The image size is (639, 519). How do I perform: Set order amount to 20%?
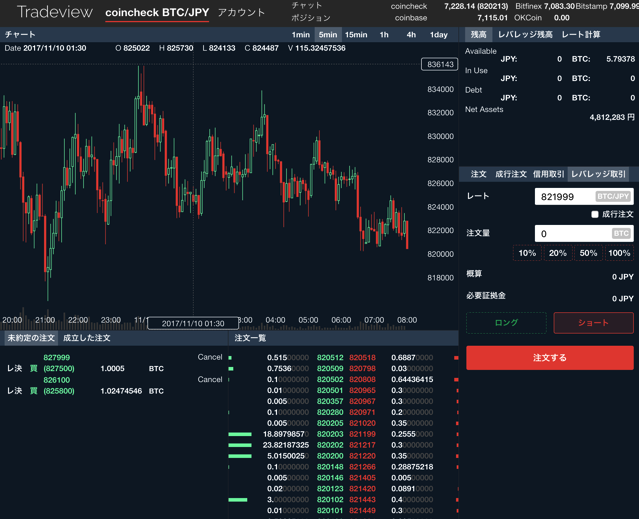tap(557, 253)
